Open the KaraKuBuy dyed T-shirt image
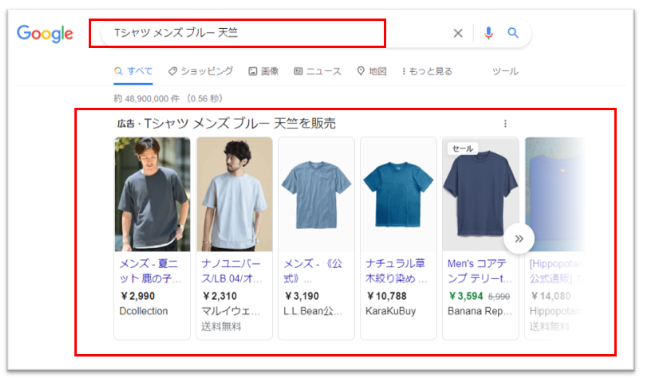Viewport: 648px width, 381px height. point(398,194)
